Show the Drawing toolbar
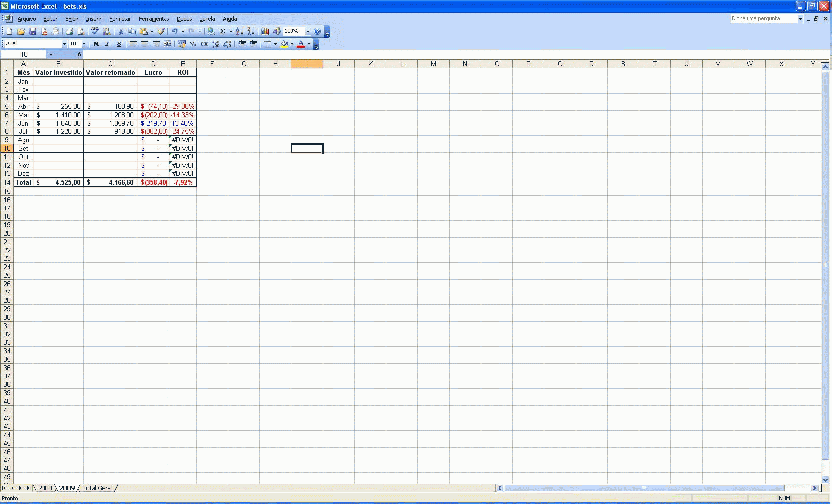This screenshot has height=504, width=832. tap(277, 31)
